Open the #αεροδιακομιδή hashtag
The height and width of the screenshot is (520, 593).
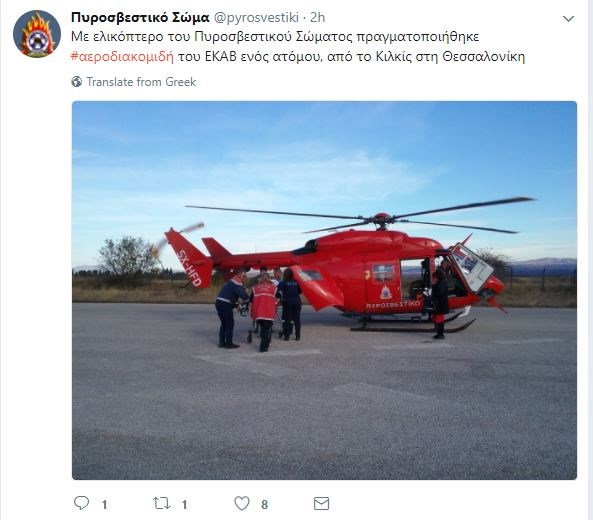pos(122,57)
